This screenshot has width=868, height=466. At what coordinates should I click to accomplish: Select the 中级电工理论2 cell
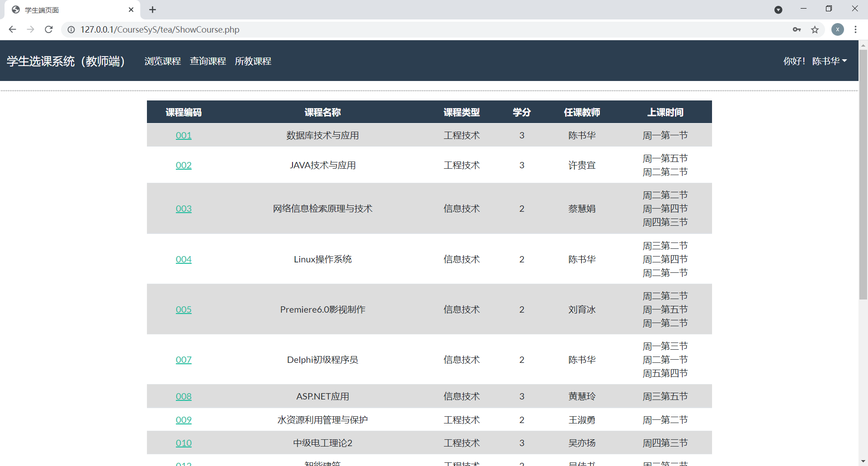coord(323,443)
